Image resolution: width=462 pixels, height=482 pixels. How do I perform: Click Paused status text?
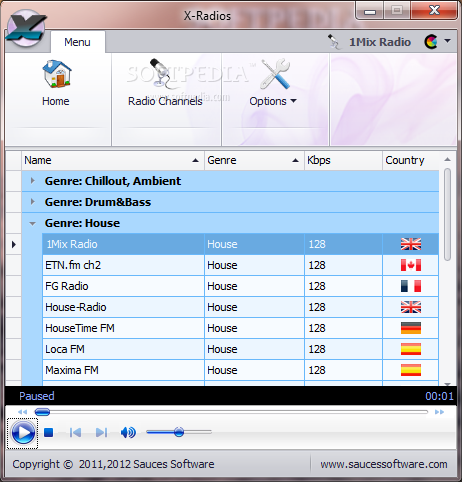pyautogui.click(x=37, y=396)
